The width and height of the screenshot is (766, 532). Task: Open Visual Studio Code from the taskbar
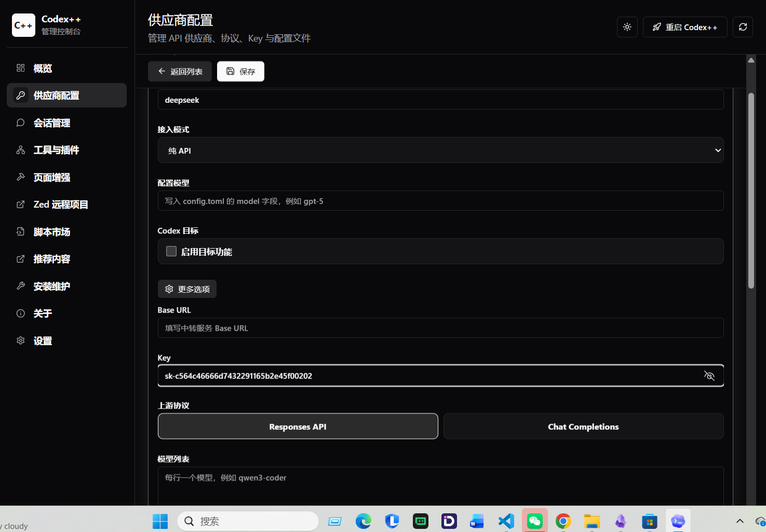coord(506,521)
